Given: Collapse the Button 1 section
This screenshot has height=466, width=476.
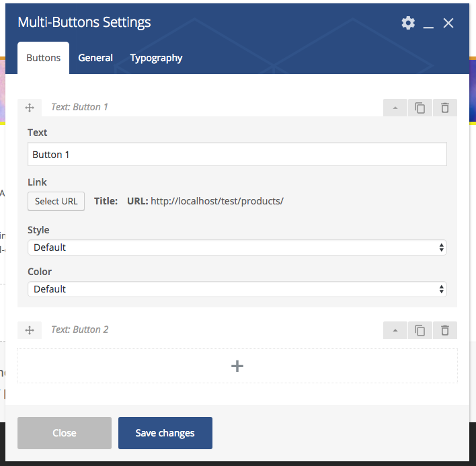Looking at the screenshot, I should [395, 108].
